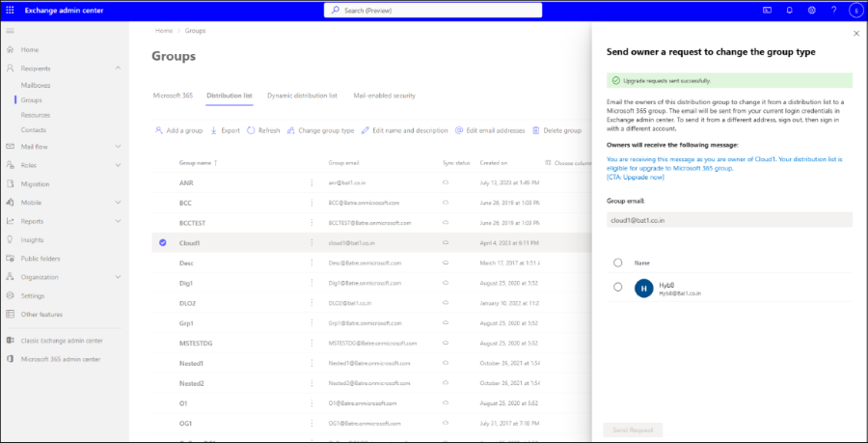Click the Mobile icon in sidebar

10,203
